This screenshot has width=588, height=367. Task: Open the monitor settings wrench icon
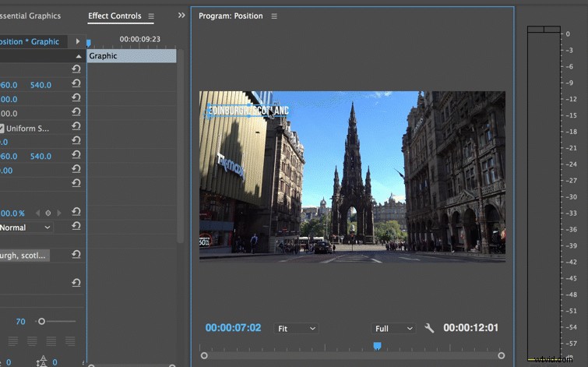click(429, 328)
